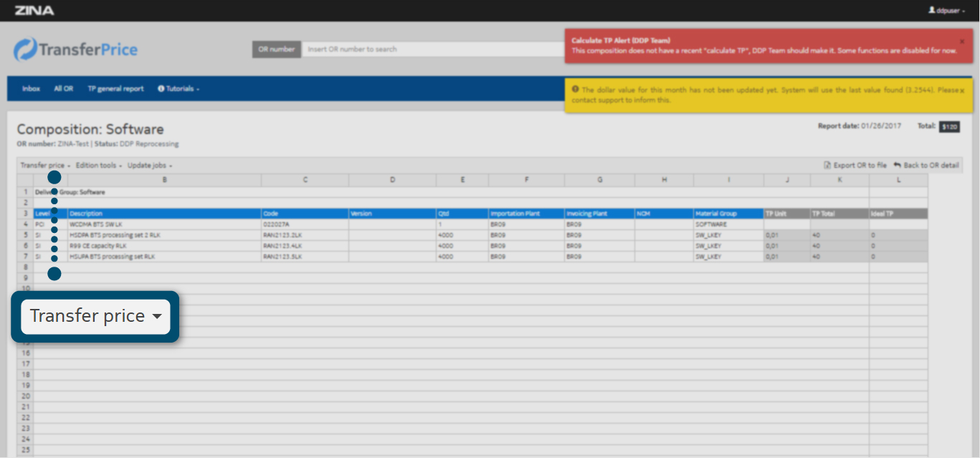Screen dimensions: 980x458
Task: Select row 5 header in spreadsheet
Action: [x=25, y=235]
